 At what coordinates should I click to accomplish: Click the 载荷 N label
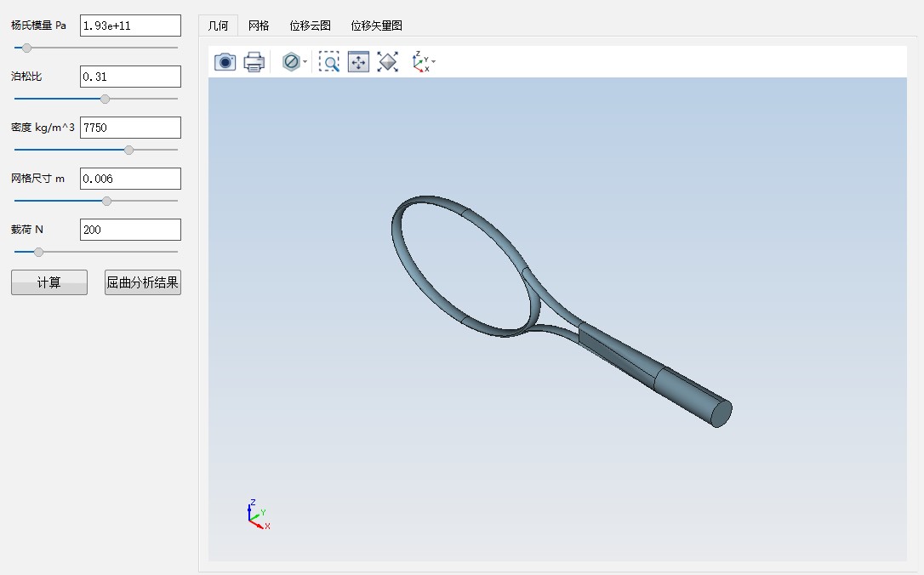click(x=27, y=230)
